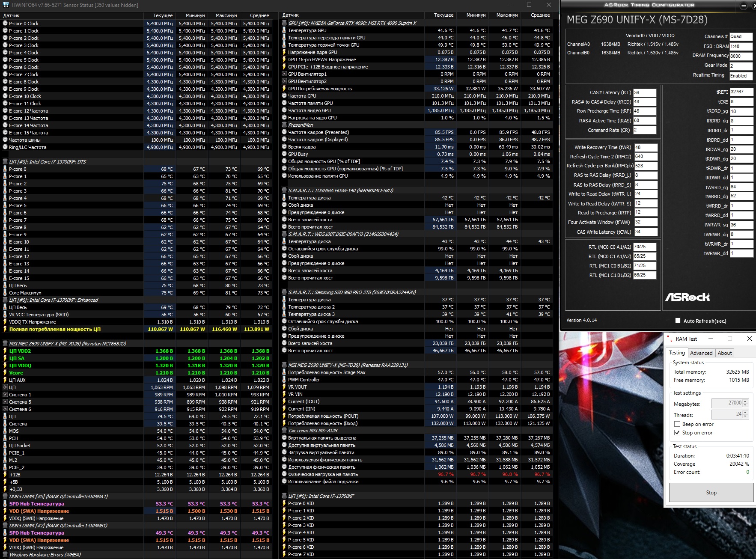
Task: Click the Threads down arrow in RAM Test
Action: [745, 416]
